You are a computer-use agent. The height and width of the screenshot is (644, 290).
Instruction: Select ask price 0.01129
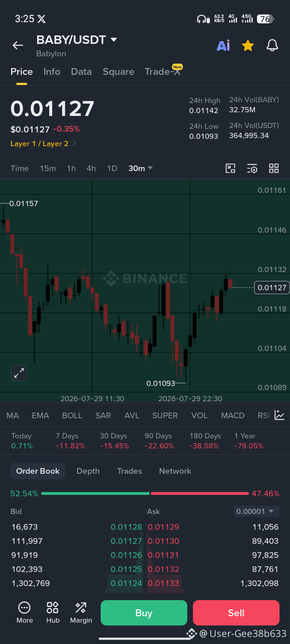point(164,527)
